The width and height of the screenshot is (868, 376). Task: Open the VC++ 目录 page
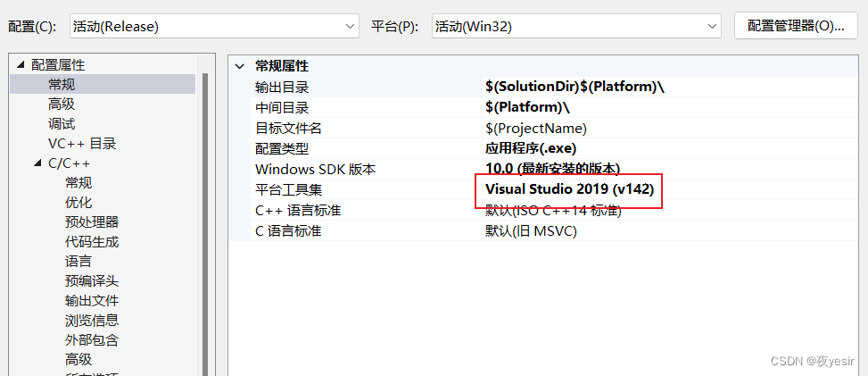point(82,143)
